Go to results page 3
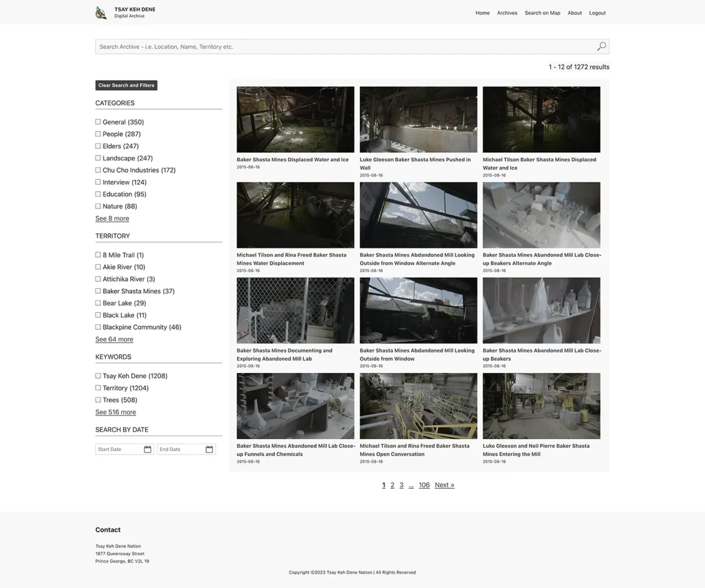The height and width of the screenshot is (588, 705). 402,485
